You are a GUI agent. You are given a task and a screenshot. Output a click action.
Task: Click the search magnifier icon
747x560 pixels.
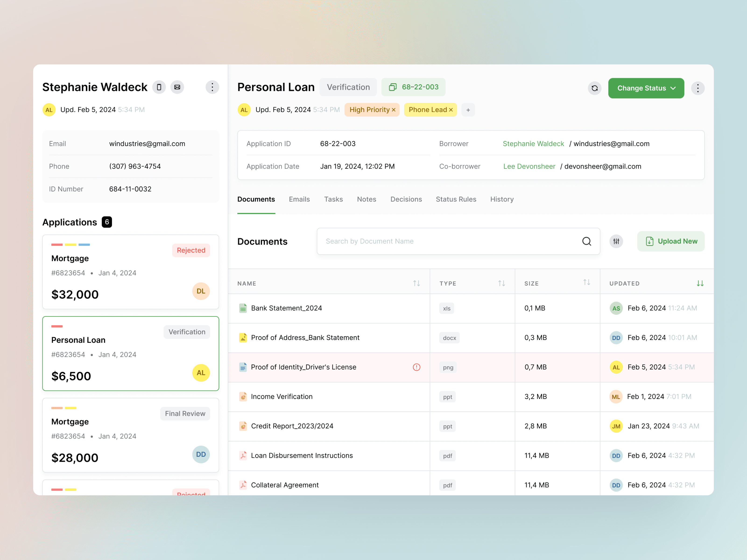[x=587, y=241]
